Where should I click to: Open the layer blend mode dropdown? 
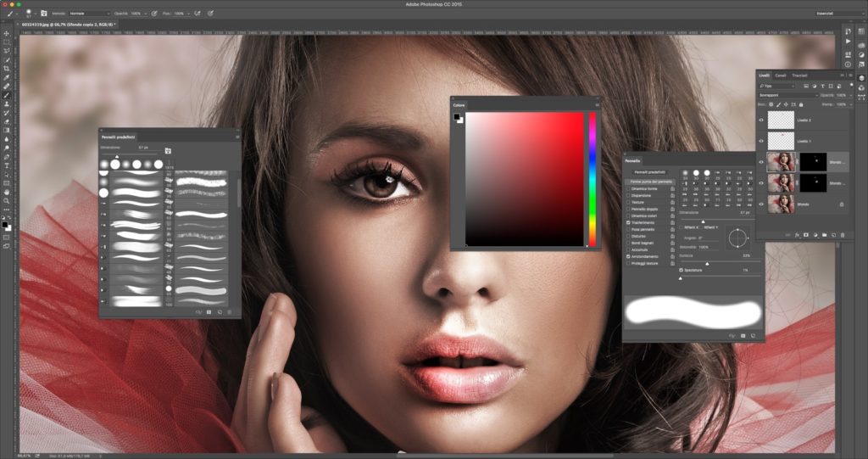coord(787,95)
